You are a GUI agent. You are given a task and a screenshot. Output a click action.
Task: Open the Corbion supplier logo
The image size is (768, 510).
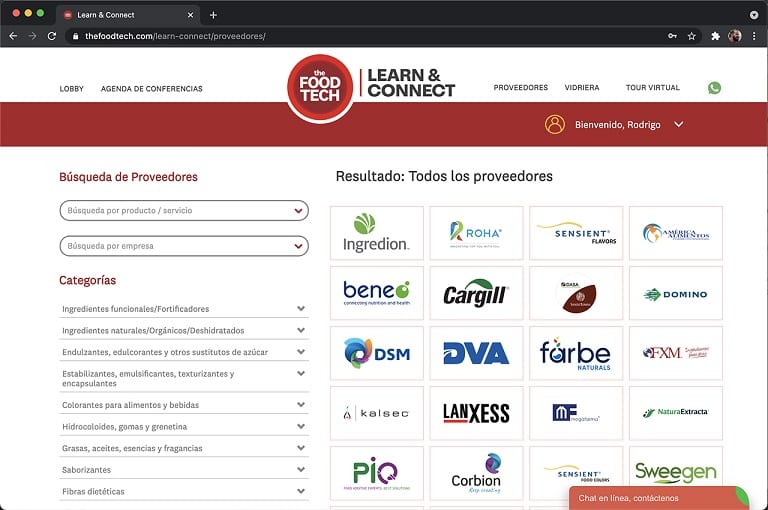click(x=476, y=473)
